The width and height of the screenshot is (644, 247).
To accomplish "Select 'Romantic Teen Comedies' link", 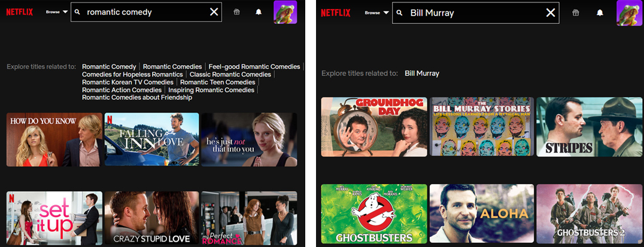I will pyautogui.click(x=218, y=82).
